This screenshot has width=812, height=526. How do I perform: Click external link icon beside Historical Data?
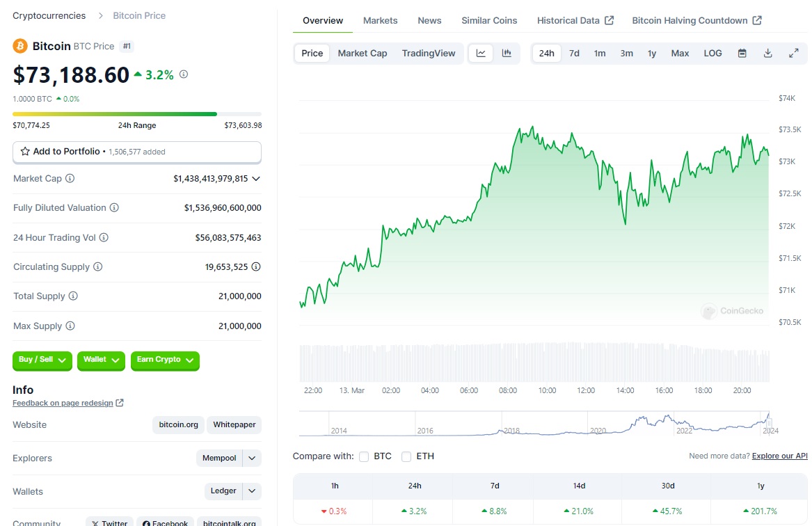[610, 20]
